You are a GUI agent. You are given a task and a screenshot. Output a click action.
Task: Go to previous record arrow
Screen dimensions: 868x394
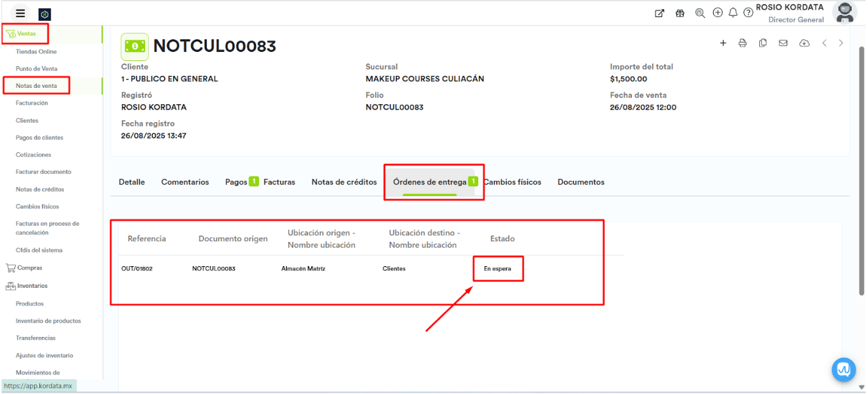click(824, 43)
